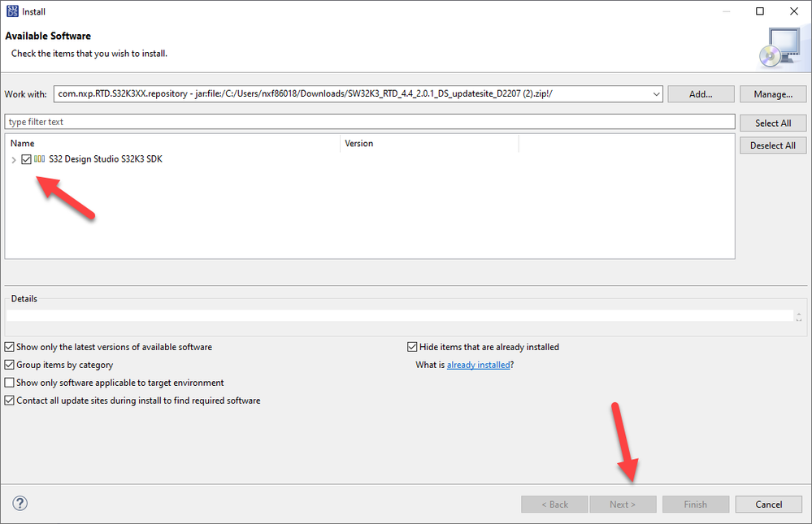Sort by the Name column header

(172, 144)
